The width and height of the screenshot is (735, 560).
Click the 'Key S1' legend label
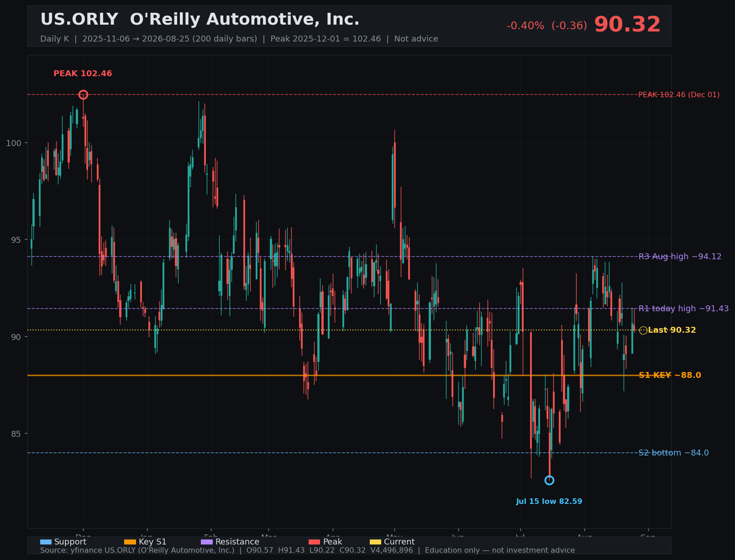pos(152,542)
